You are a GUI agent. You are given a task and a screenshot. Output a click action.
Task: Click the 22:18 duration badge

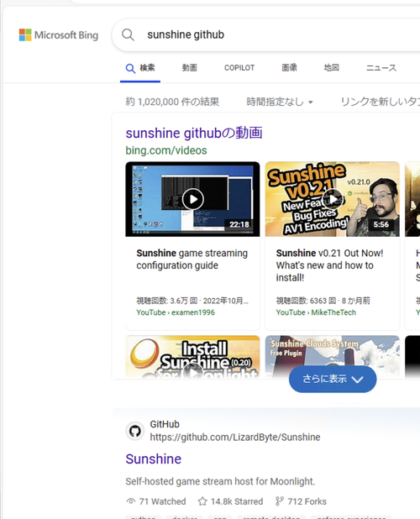tap(239, 225)
